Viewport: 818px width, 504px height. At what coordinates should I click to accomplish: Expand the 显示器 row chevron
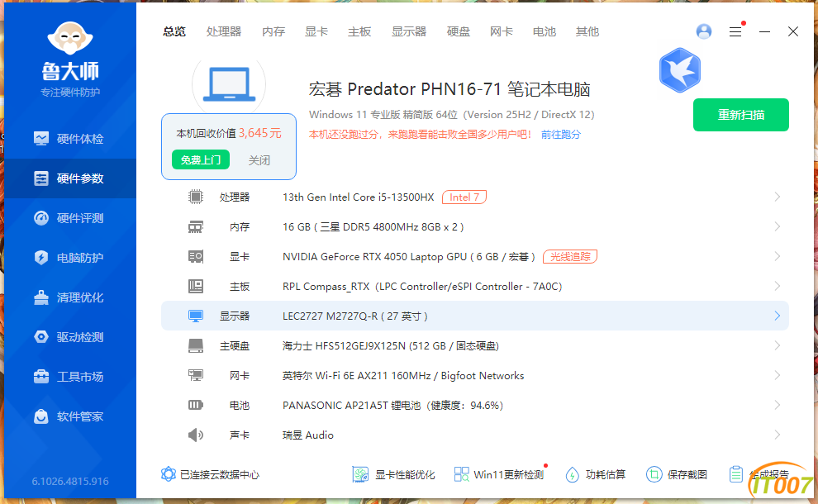click(778, 316)
